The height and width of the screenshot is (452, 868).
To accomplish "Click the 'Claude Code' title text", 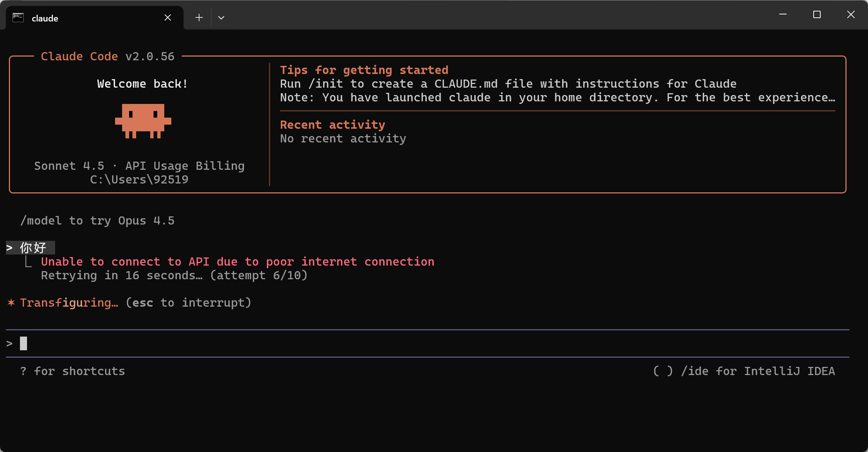I will [79, 56].
